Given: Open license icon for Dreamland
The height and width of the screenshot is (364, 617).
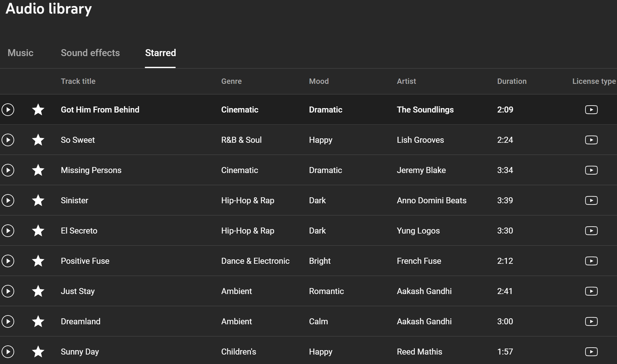Looking at the screenshot, I should tap(591, 321).
